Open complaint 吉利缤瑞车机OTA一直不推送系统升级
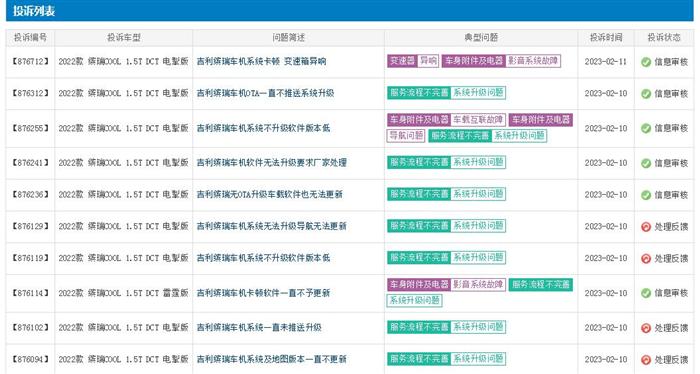 click(265, 93)
